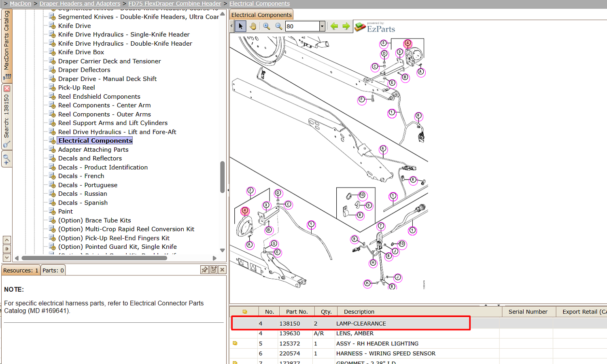Viewport: 607px width, 364px height.
Task: Click the EzParts logo
Action: [375, 27]
